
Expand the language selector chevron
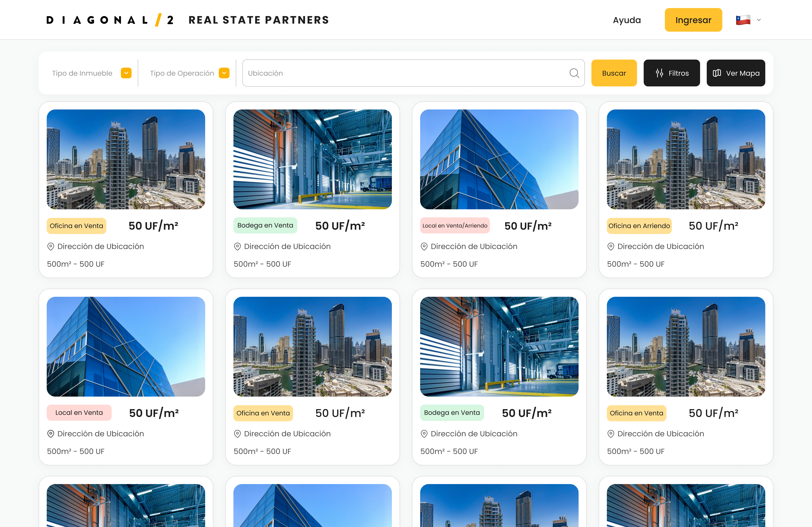[x=759, y=19]
